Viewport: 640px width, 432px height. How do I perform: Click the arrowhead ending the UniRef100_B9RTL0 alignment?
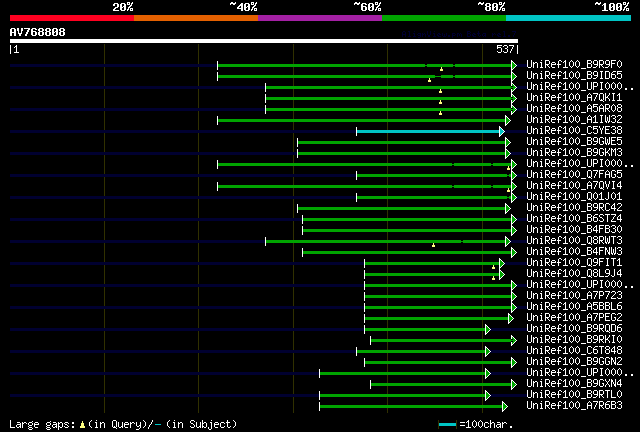point(488,396)
